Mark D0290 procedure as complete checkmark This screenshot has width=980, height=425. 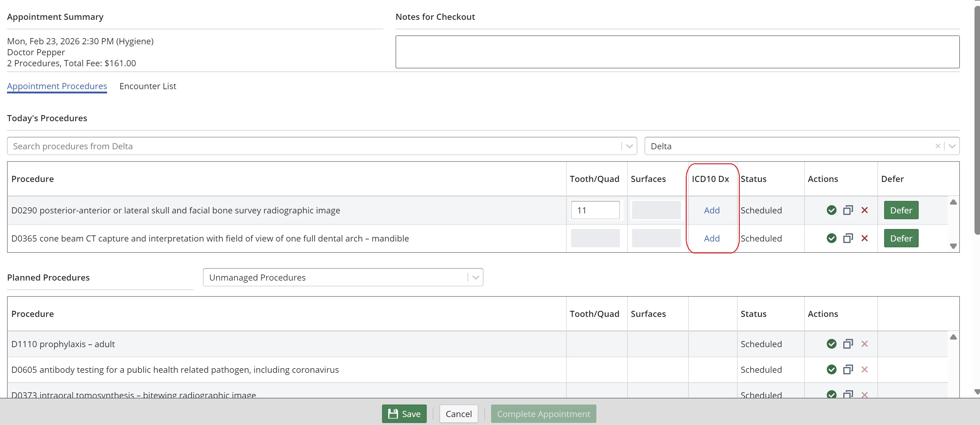(831, 210)
